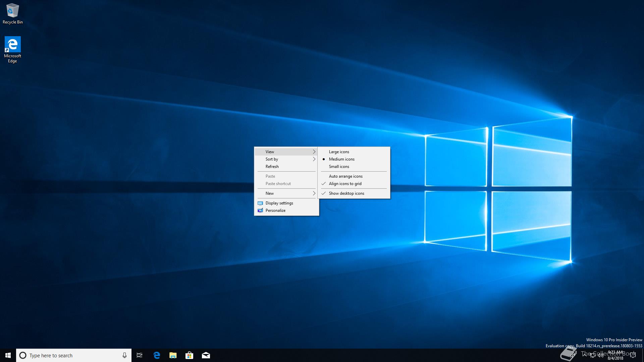
Task: Open the Recycle Bin desktop icon
Action: (12, 13)
